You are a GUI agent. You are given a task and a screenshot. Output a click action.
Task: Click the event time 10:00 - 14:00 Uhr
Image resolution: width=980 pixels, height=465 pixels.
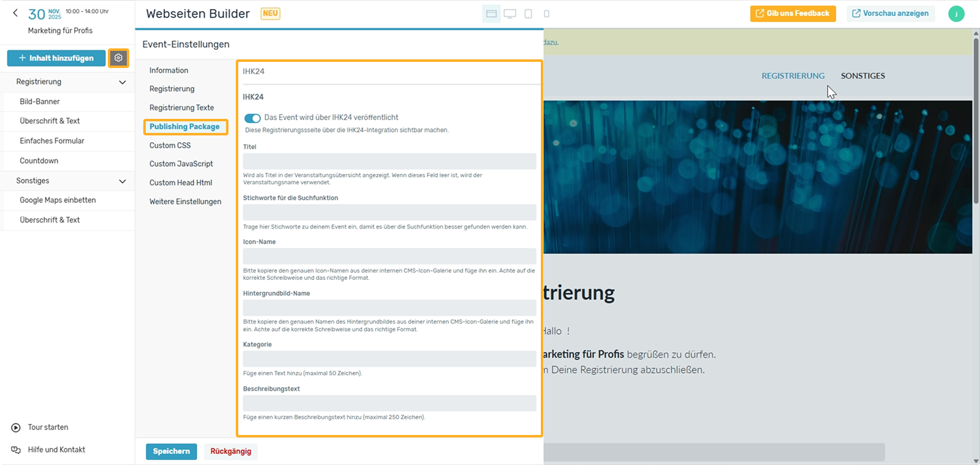point(87,12)
